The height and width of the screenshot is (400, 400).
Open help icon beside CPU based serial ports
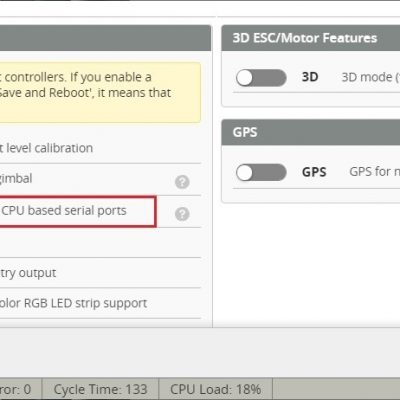point(182,214)
